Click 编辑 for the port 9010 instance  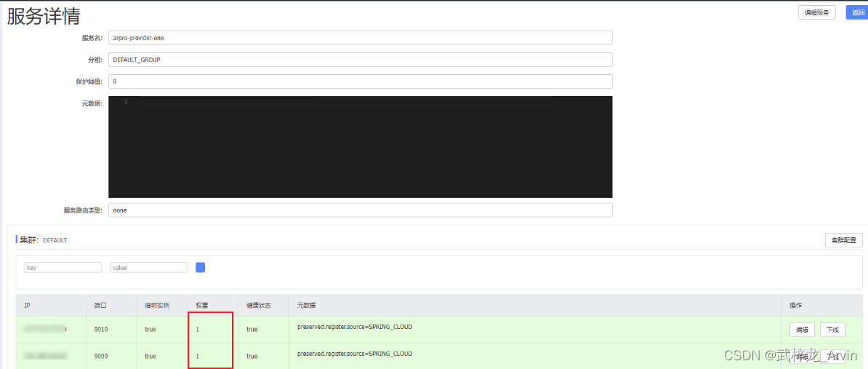click(x=802, y=330)
